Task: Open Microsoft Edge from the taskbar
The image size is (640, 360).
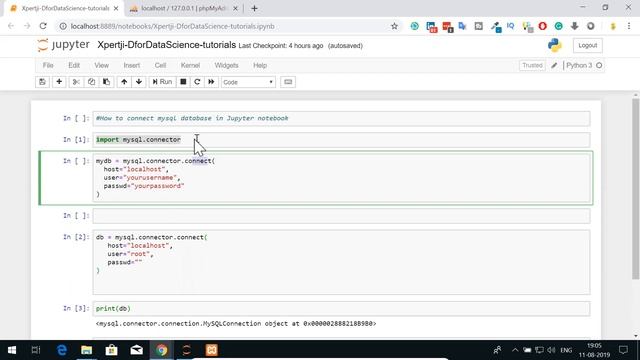Action: click(62, 350)
